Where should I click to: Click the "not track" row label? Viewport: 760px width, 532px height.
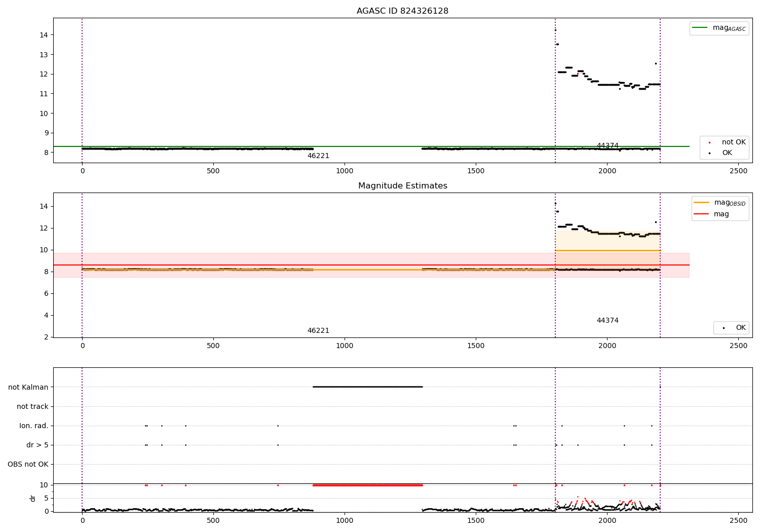tap(32, 406)
